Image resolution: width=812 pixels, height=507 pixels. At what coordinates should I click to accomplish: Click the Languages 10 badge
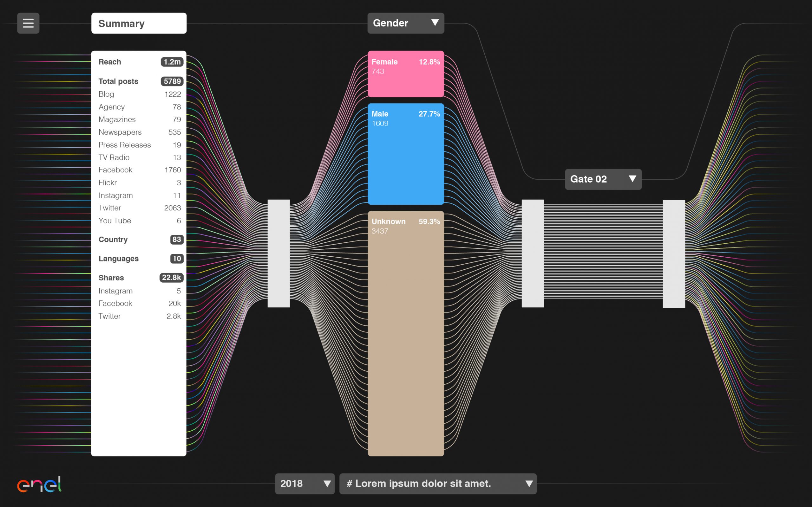pos(176,259)
